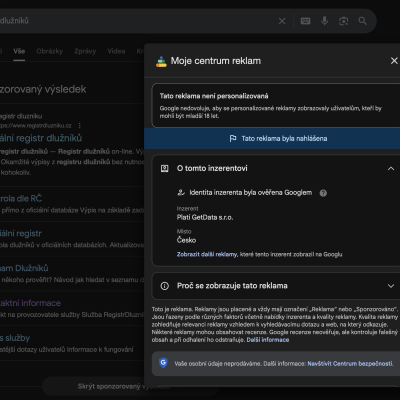Open the Další informace link
400x400 pixels.
(x=268, y=340)
